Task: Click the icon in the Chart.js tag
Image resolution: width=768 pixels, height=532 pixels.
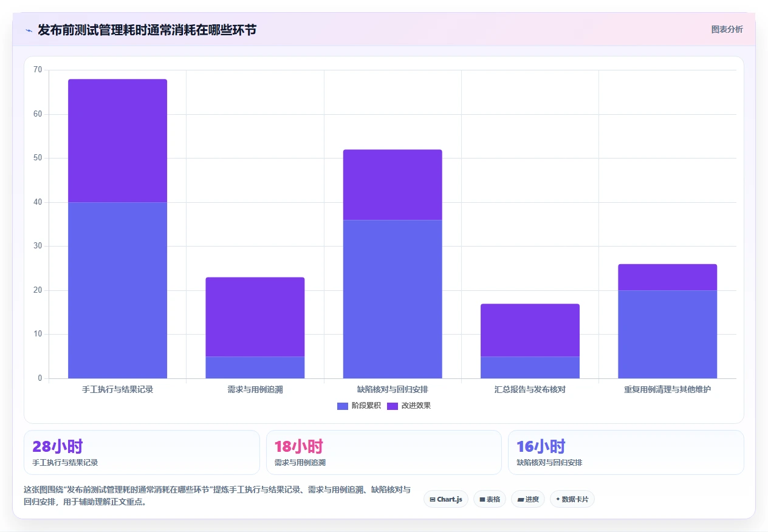Action: [433, 499]
